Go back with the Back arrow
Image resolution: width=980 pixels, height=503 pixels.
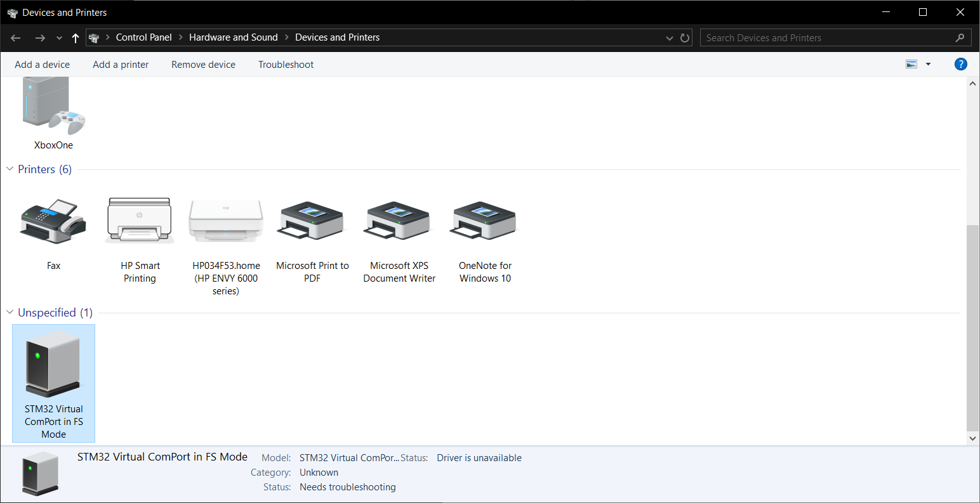pyautogui.click(x=16, y=38)
